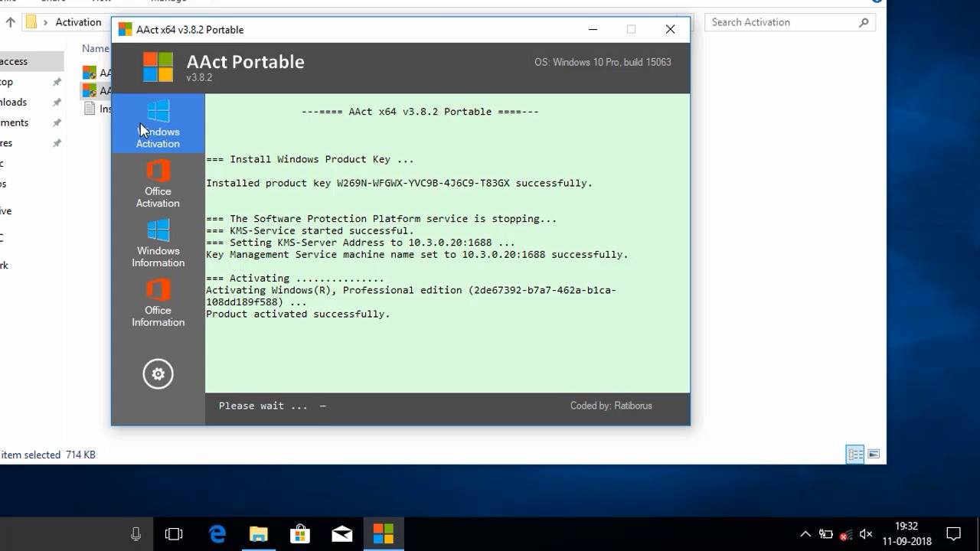Click the 'AAct Portable' header title
Image resolution: width=980 pixels, height=551 pixels.
pyautogui.click(x=246, y=62)
